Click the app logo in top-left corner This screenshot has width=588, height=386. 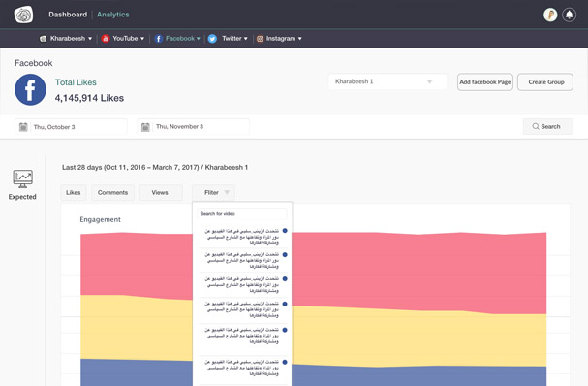[x=23, y=15]
